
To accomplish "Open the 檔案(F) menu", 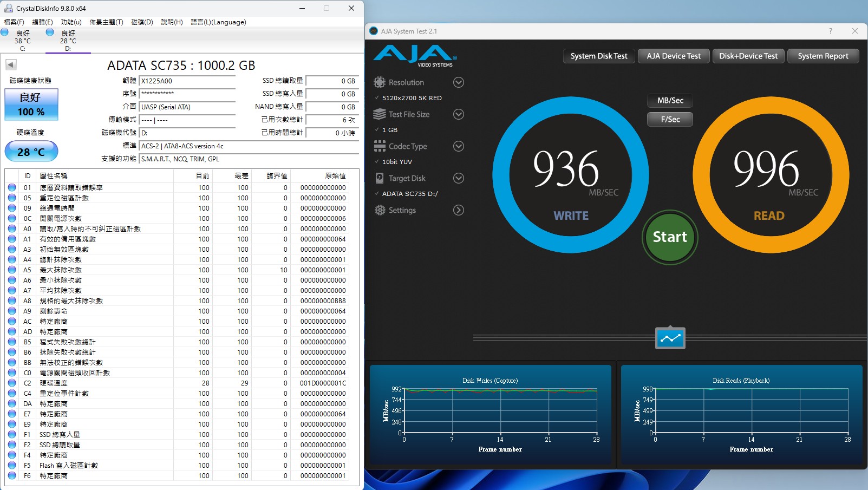I will tap(14, 22).
